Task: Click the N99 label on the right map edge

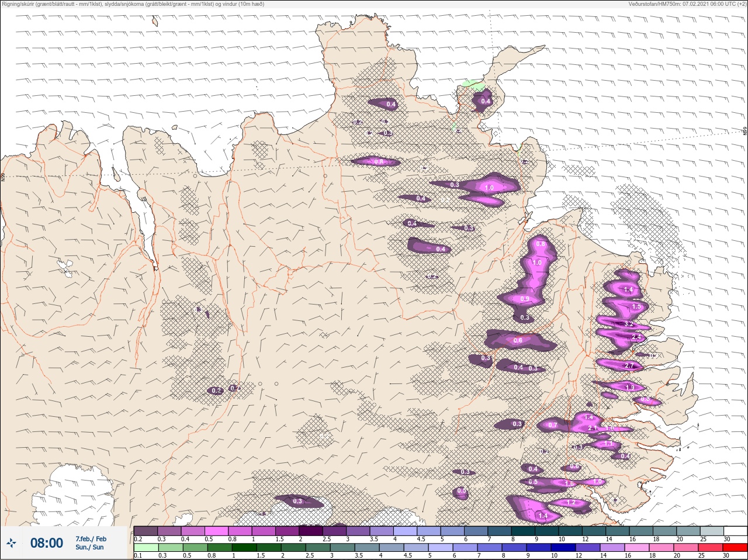Action: tap(745, 132)
